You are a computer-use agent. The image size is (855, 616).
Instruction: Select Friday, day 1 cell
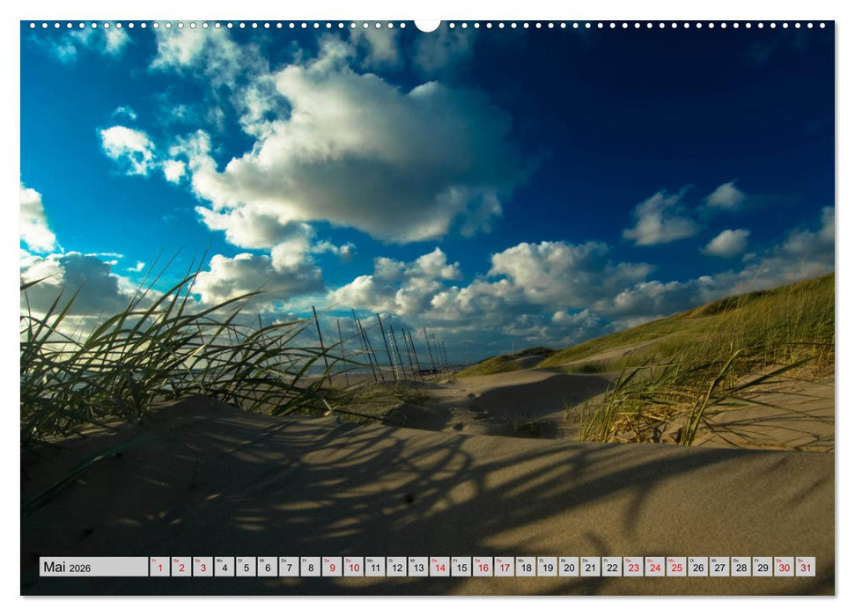tap(159, 567)
